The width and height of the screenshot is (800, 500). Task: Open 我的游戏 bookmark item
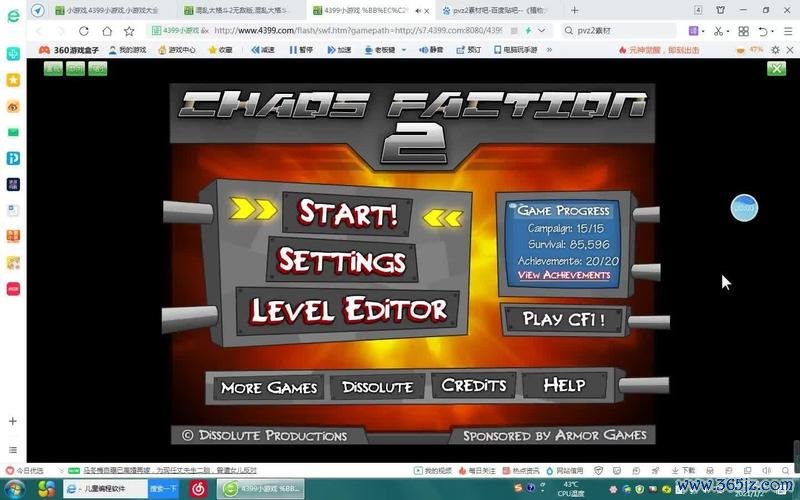tap(128, 50)
